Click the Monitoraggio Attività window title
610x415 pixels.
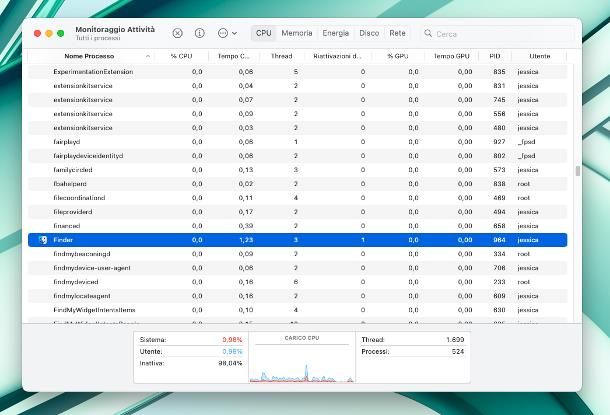(115, 30)
